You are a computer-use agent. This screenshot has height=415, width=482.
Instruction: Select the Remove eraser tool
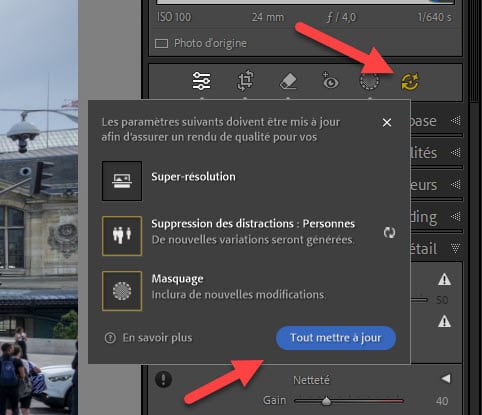point(288,82)
